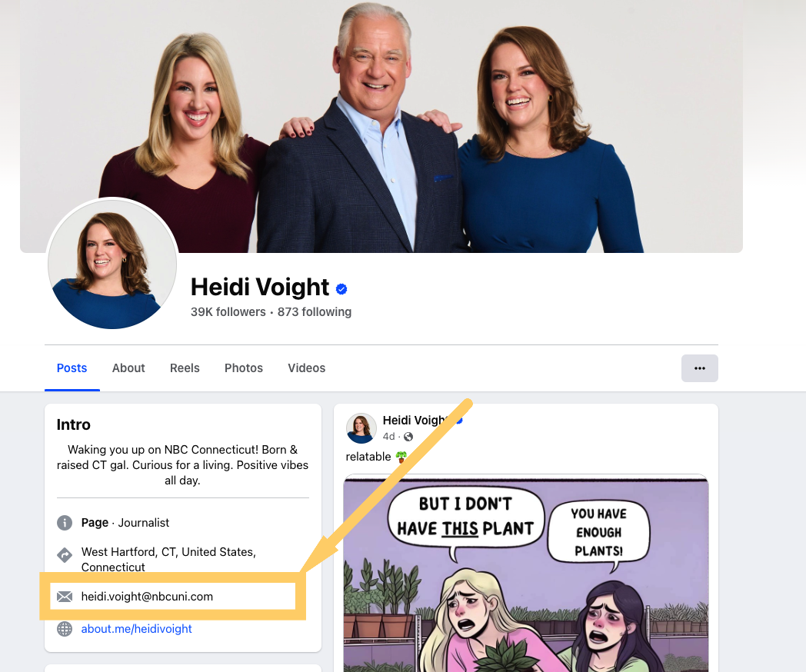Click the blue verified badge beside the profile name
This screenshot has width=806, height=672.
(x=341, y=289)
